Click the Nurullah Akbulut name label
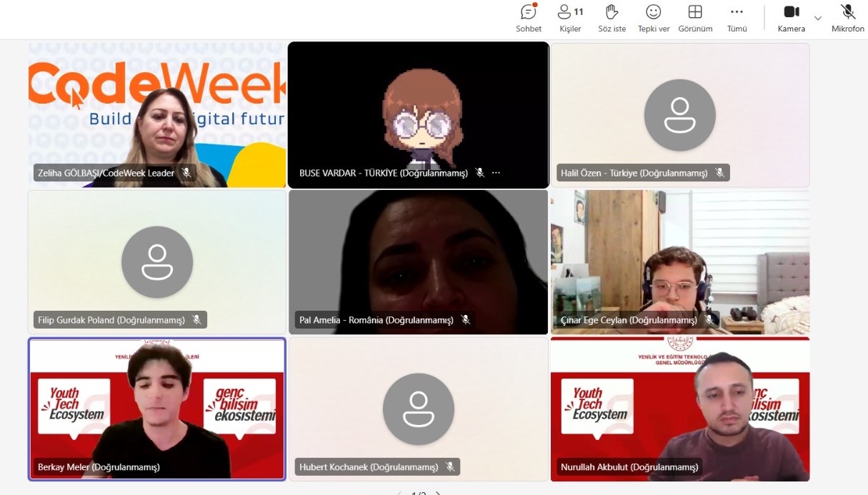This screenshot has height=495, width=868. pyautogui.click(x=629, y=467)
